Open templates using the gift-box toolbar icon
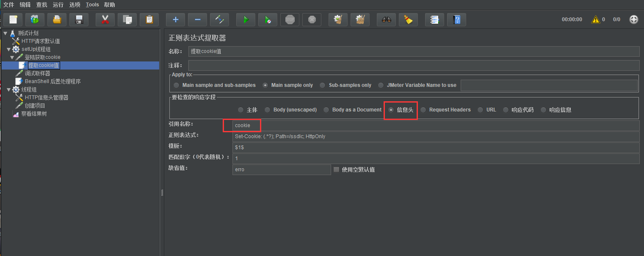 (35, 19)
